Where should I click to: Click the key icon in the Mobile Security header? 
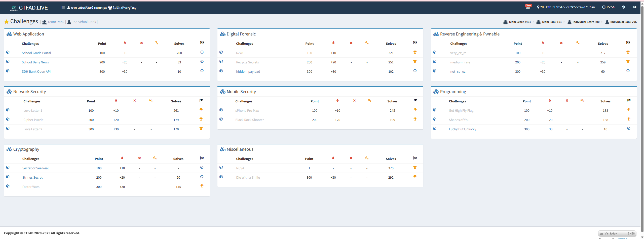[x=369, y=100]
